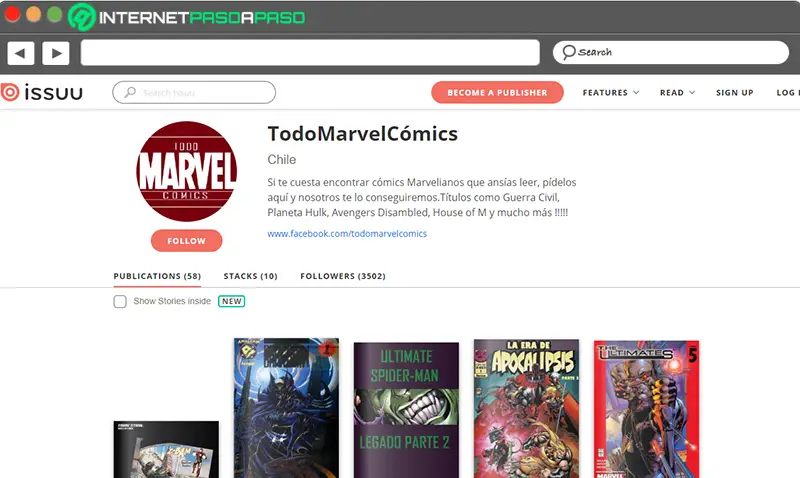Image resolution: width=800 pixels, height=478 pixels.
Task: Switch to the Stacks (10) tab
Action: click(x=251, y=276)
